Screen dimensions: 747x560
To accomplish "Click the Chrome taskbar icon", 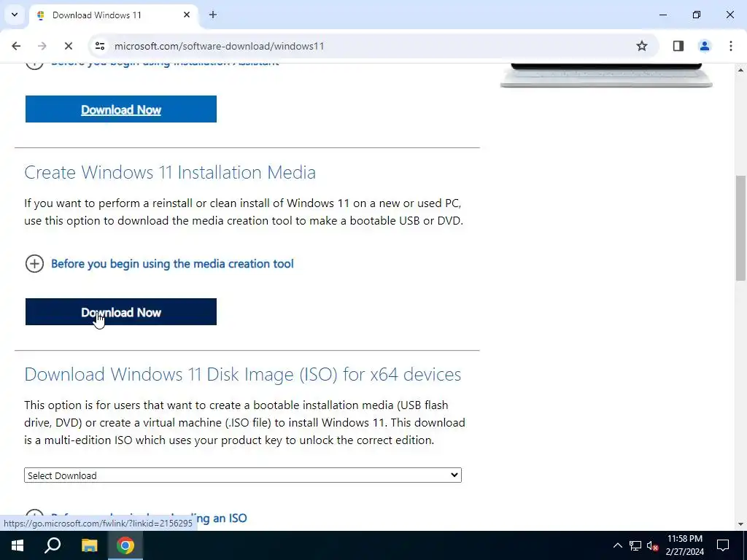I will coord(125,545).
